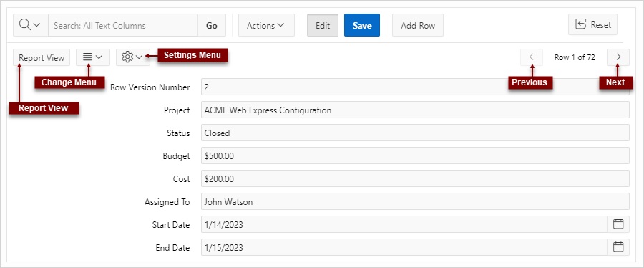Click the Start Date label
Viewport: 644px width, 268px height.
[171, 225]
